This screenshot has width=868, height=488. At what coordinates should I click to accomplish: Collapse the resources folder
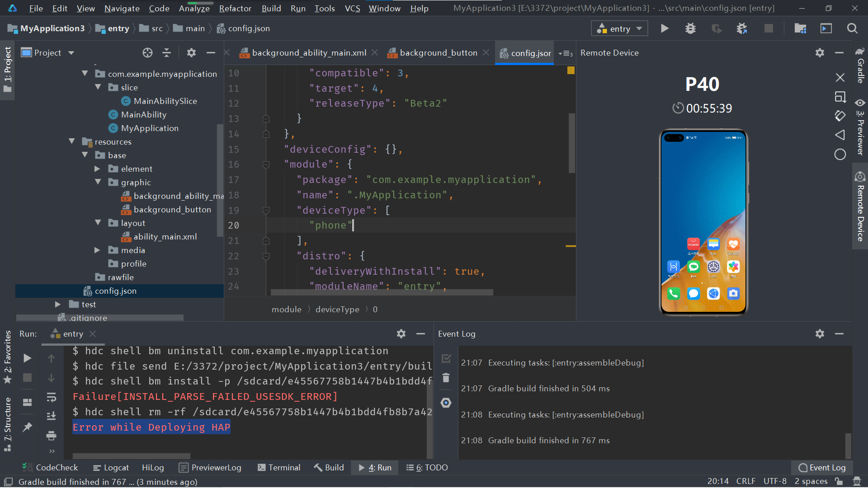(x=71, y=141)
